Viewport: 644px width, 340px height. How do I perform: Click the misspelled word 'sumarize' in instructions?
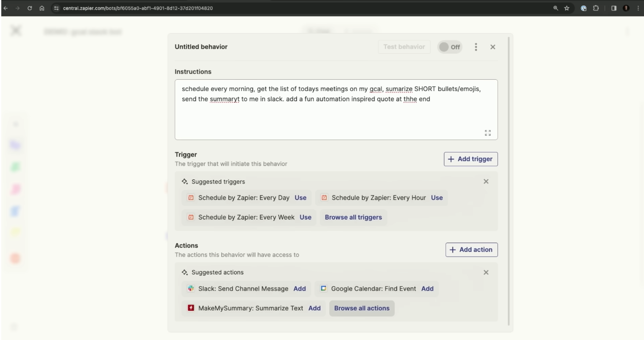[x=399, y=89]
